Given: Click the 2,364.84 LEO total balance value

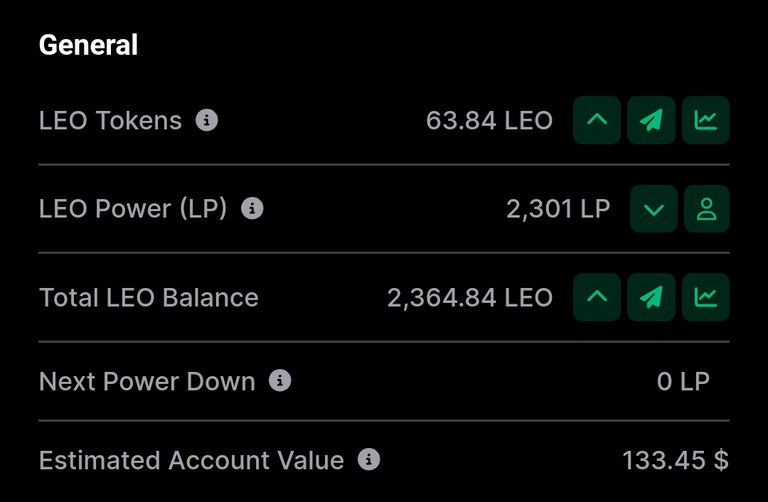Looking at the screenshot, I should coord(470,298).
